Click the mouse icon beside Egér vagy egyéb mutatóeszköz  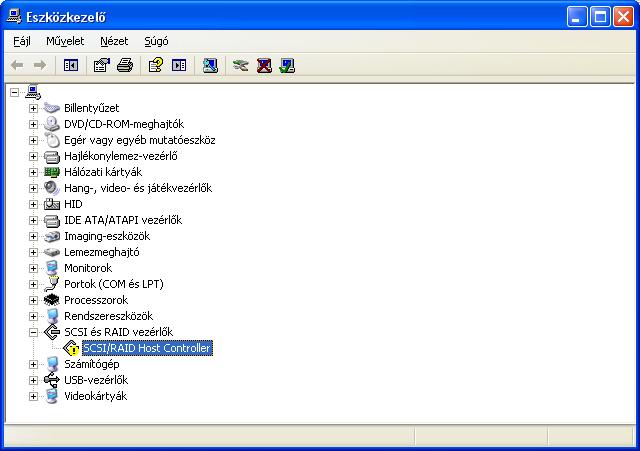pyautogui.click(x=52, y=140)
